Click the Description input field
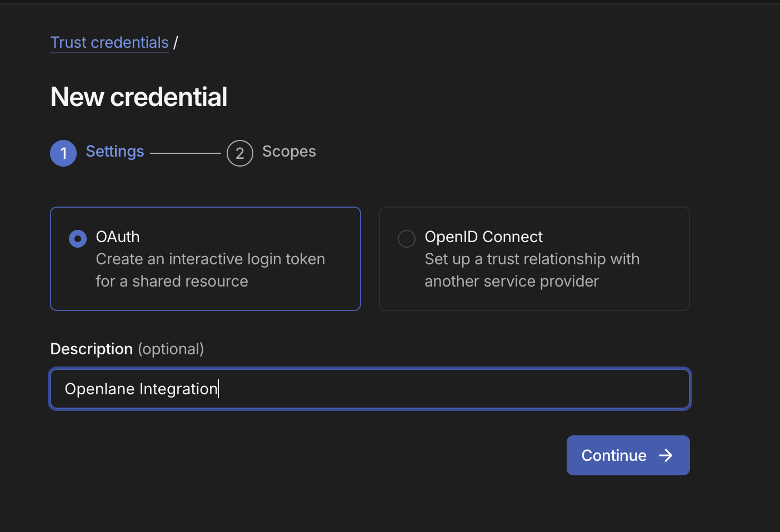780x532 pixels. [370, 389]
